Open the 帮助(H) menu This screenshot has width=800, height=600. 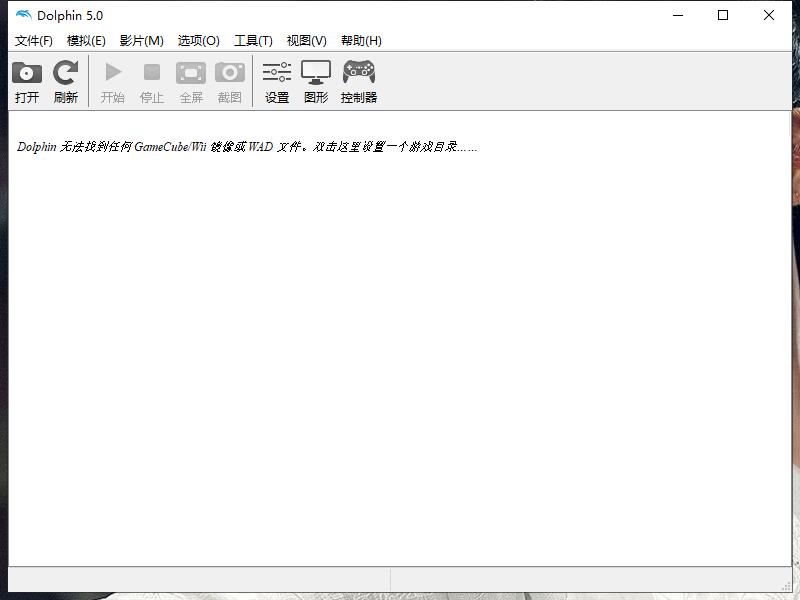[359, 41]
